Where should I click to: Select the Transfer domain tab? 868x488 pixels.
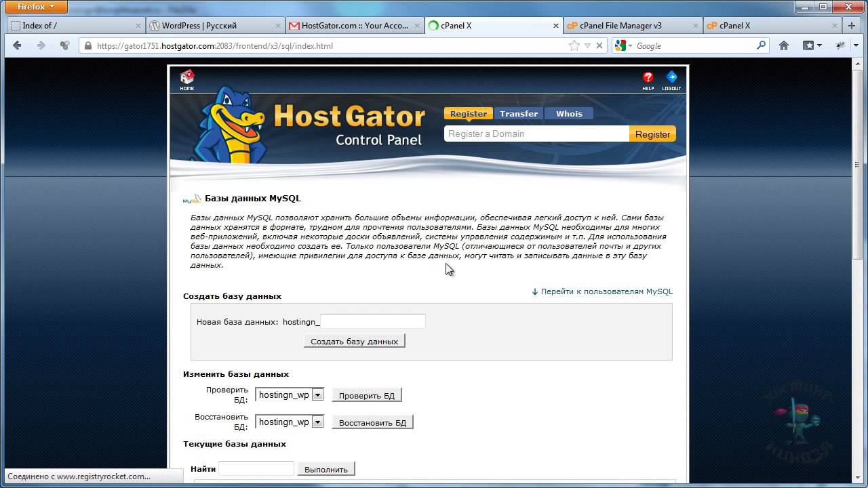(519, 114)
